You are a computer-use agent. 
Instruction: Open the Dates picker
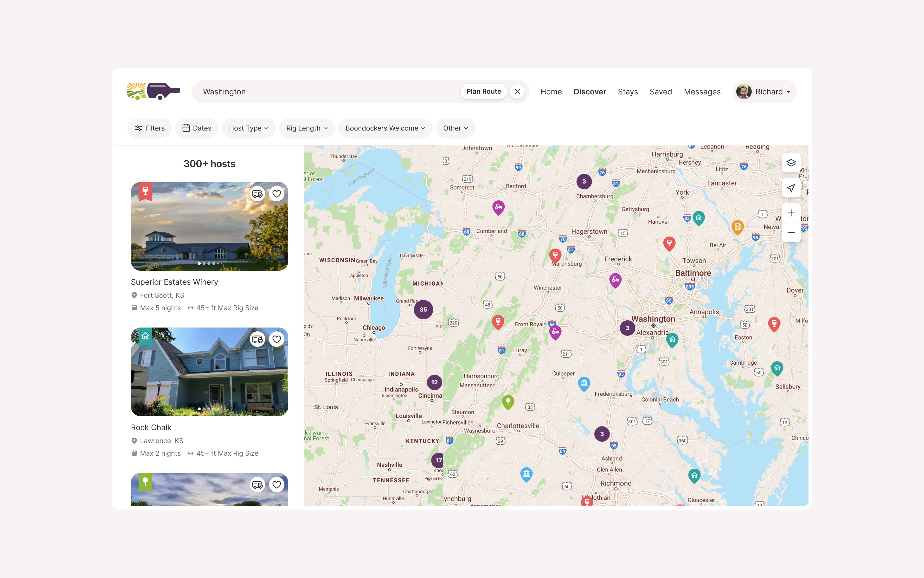[x=197, y=128]
